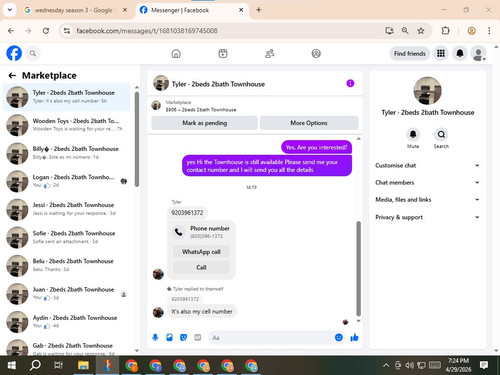Go to Facebook Home icon

[176, 53]
